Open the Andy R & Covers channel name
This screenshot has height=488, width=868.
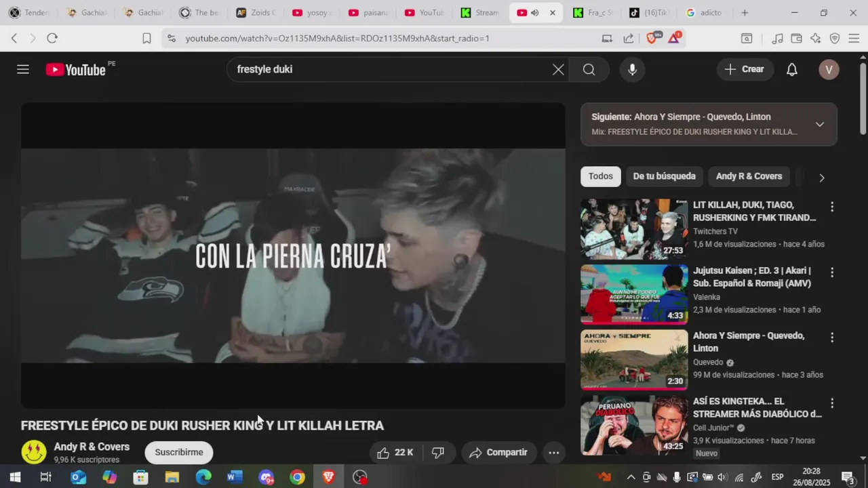(x=92, y=447)
